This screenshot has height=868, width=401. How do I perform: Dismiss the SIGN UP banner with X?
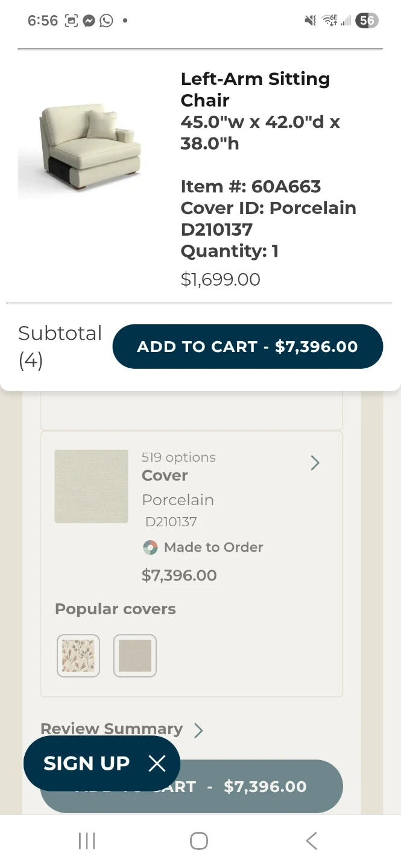(x=157, y=764)
